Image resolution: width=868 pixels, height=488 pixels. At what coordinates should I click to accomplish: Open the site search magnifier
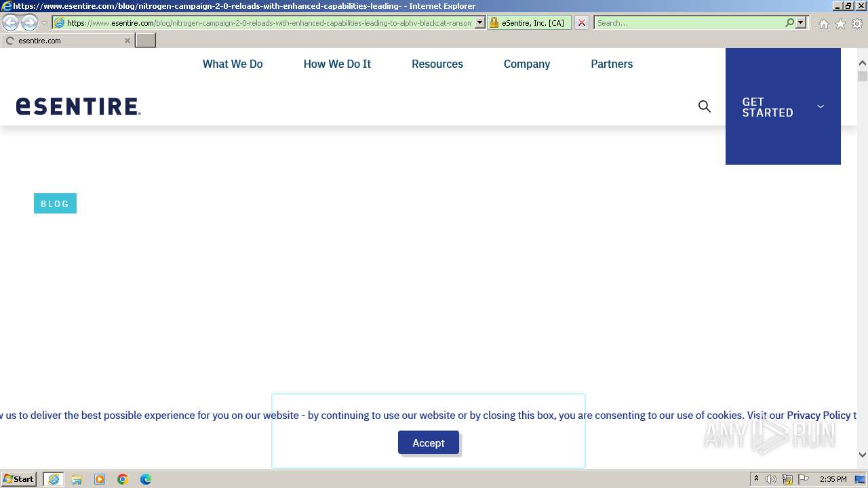705,106
